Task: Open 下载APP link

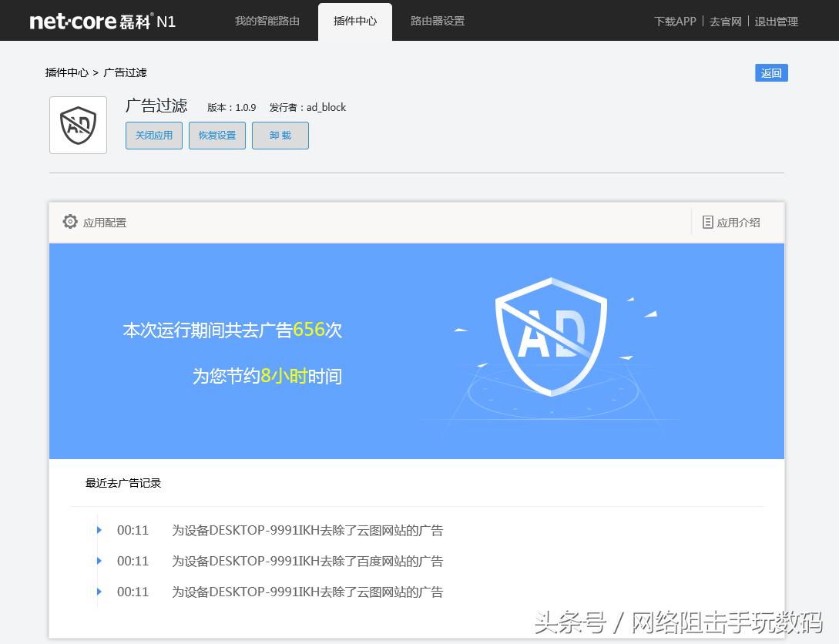Action: click(674, 21)
